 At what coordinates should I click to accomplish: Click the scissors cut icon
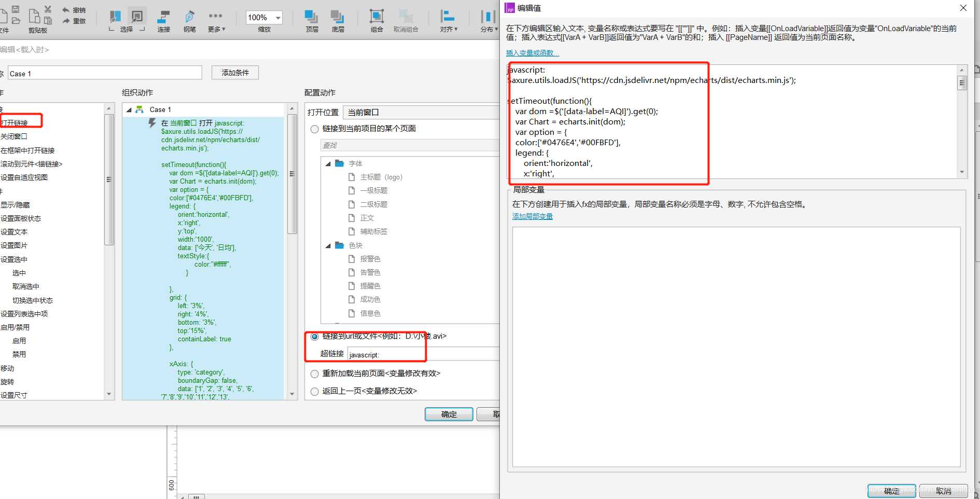coord(48,9)
